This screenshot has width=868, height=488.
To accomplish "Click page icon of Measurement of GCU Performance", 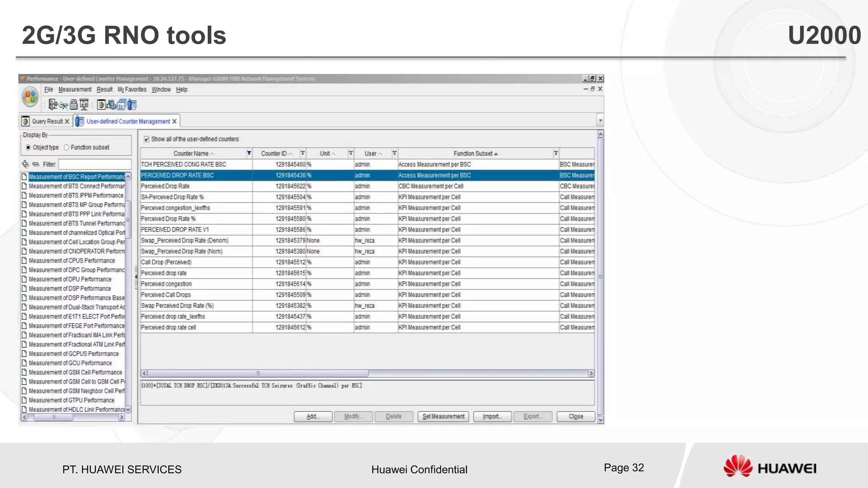I will [x=24, y=363].
